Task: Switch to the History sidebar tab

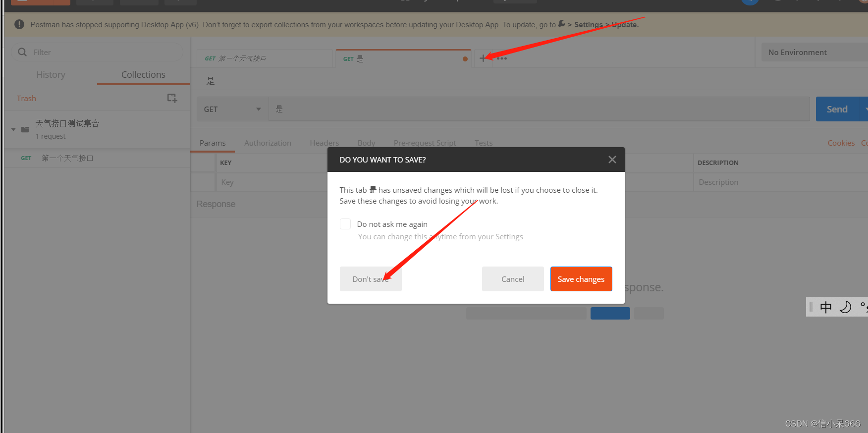Action: point(51,74)
